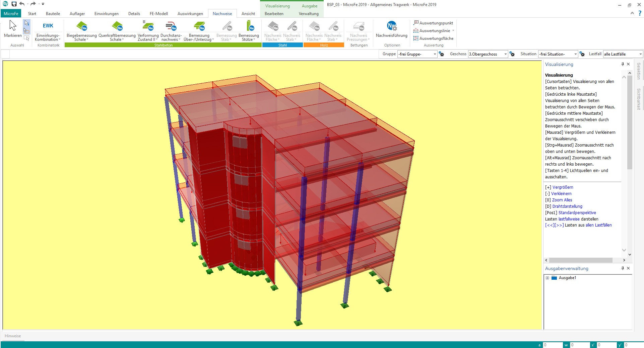This screenshot has height=348, width=644.
Task: Open the MicroFe application menu tab
Action: point(11,14)
